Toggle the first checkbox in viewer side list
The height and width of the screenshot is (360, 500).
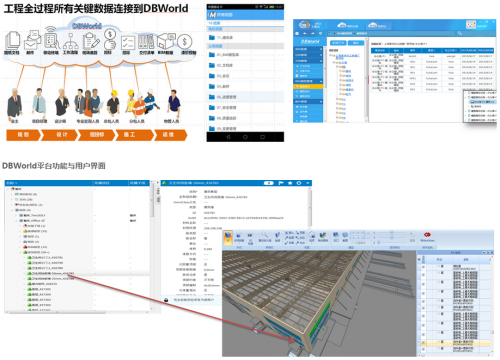pyautogui.click(x=423, y=267)
